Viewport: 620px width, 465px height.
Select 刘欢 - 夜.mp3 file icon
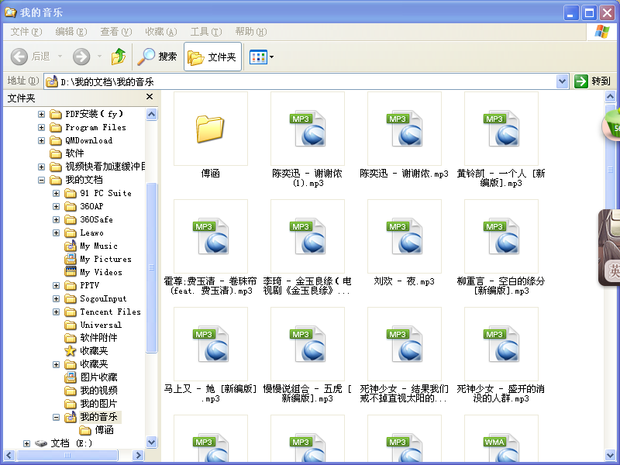(404, 236)
